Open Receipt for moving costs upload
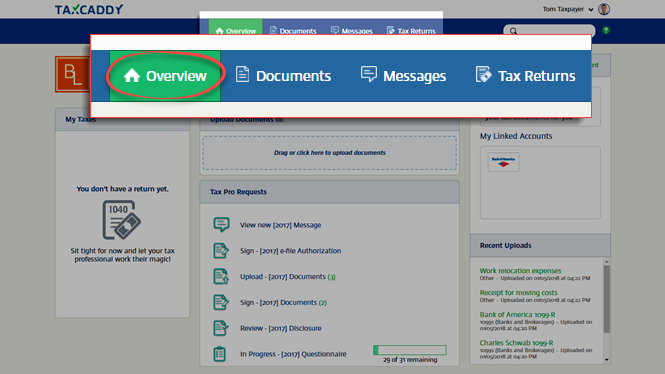 tap(518, 293)
